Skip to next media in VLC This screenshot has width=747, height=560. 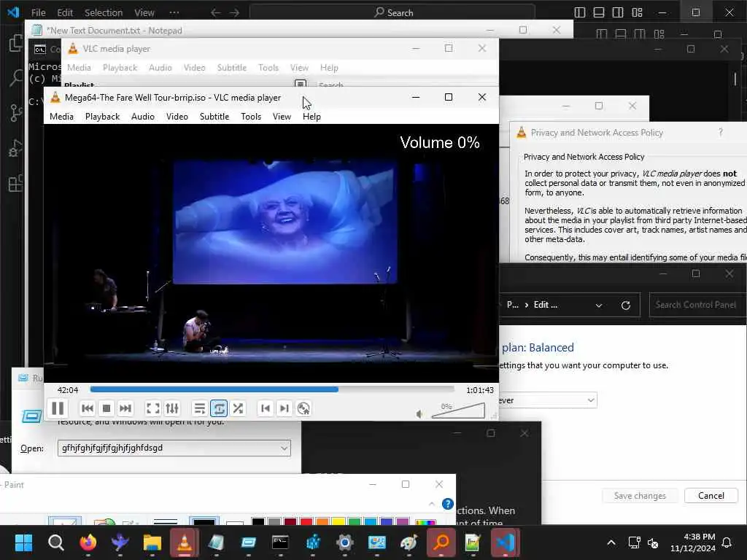(125, 408)
